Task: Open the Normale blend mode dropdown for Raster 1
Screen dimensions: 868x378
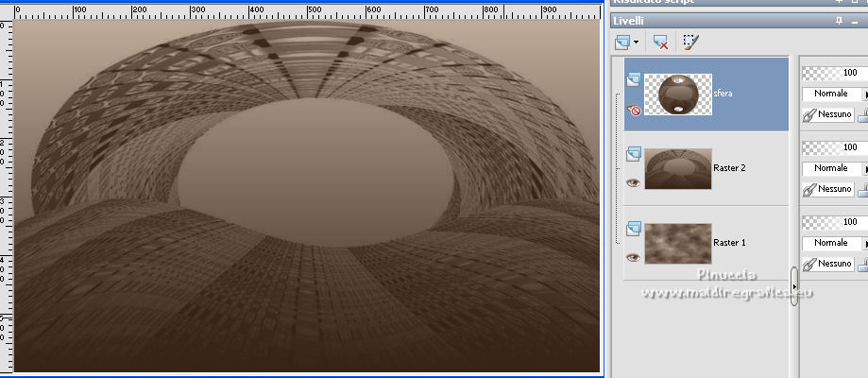Action: 832,243
